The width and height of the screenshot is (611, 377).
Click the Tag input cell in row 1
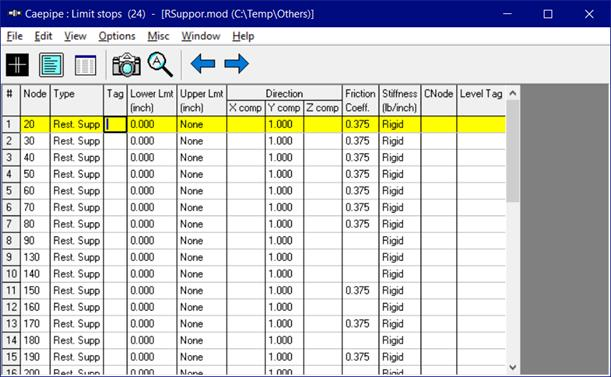coord(115,124)
